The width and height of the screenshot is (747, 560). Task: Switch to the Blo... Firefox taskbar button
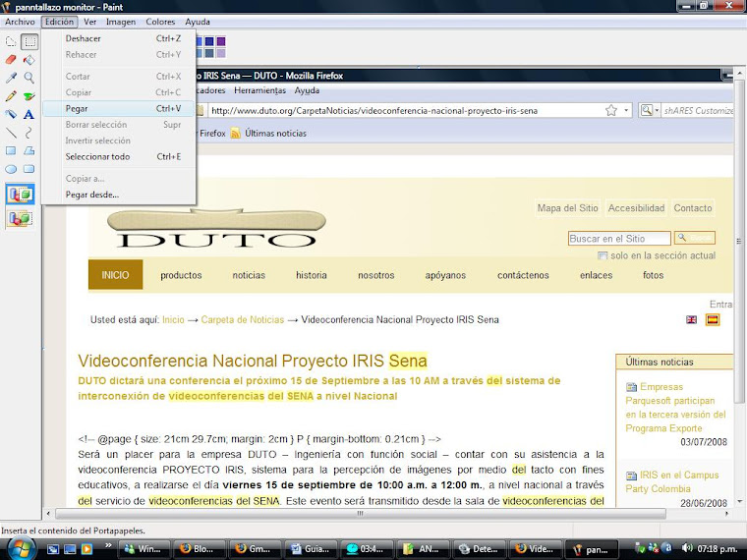click(x=199, y=549)
